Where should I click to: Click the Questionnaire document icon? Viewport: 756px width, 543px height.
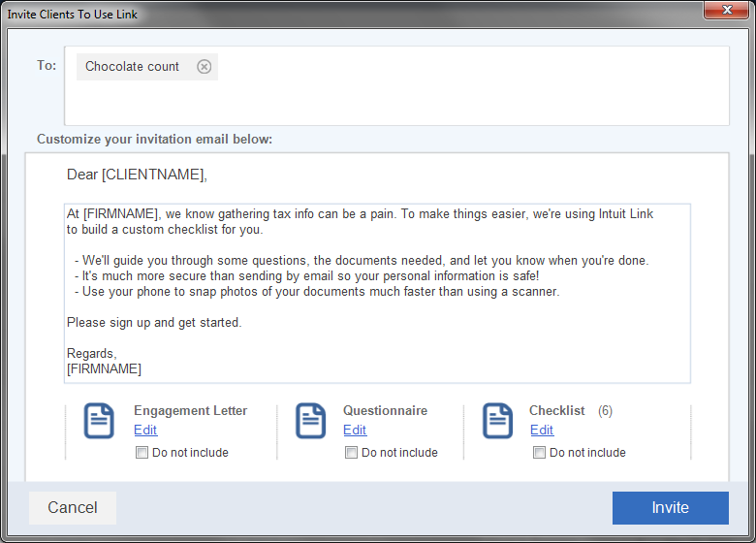[x=310, y=421]
